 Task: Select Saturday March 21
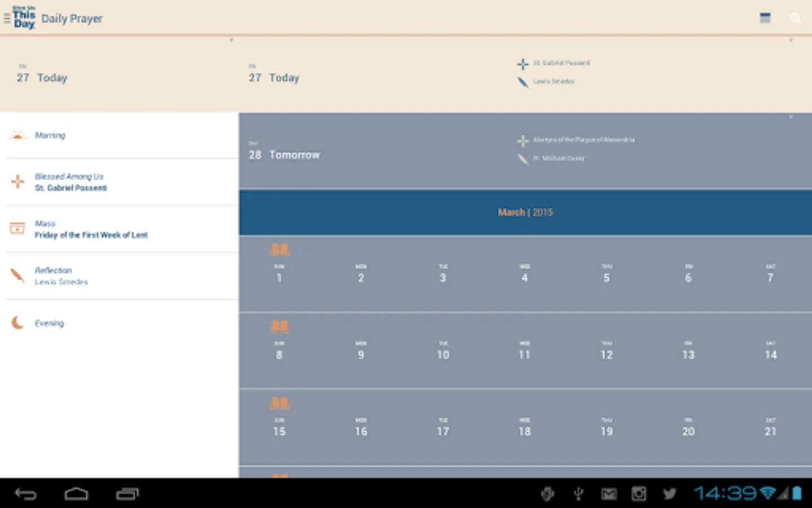(770, 427)
